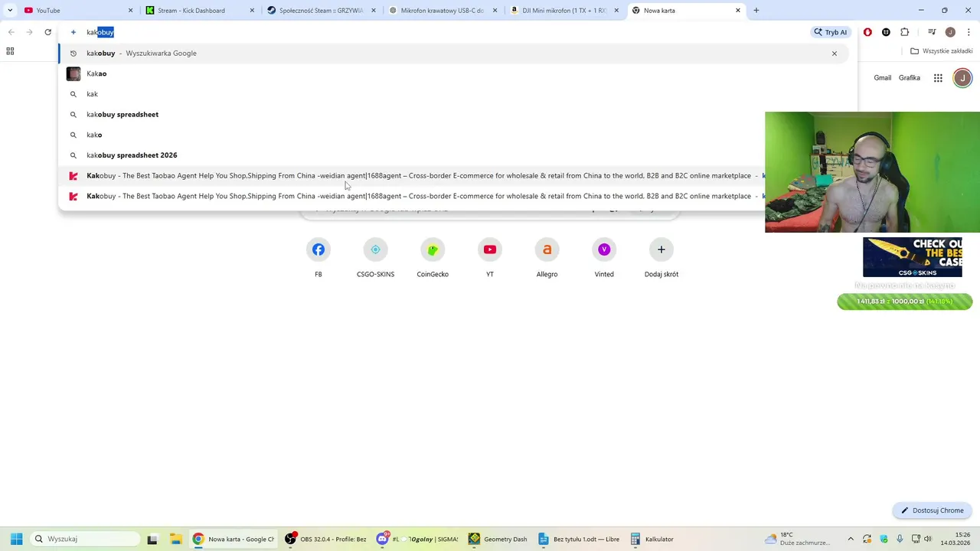
Task: Open the Google apps grid launcher
Action: click(x=938, y=78)
